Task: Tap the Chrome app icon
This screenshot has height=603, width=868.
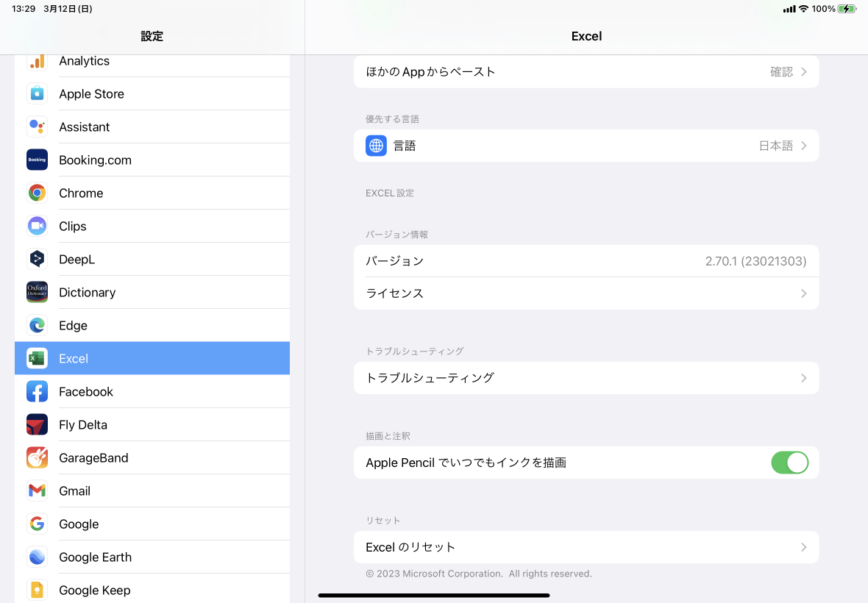Action: (x=37, y=193)
